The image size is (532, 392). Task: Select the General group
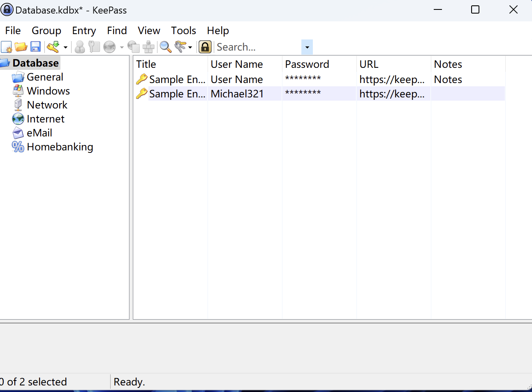coord(45,77)
